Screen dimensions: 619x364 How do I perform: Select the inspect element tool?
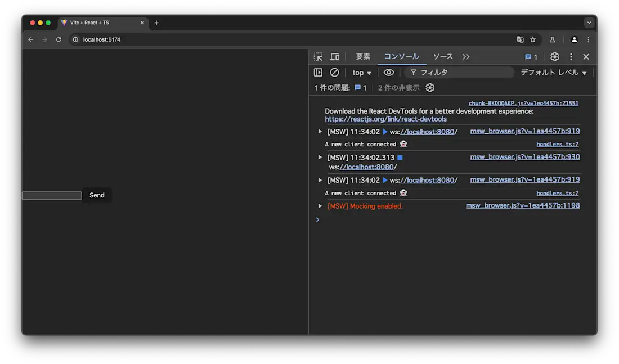[319, 56]
